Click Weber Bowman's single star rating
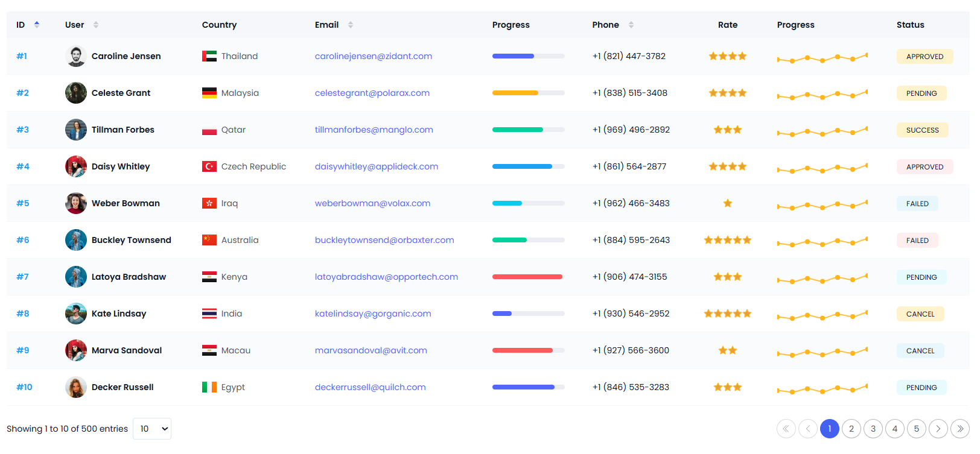980x454 pixels. pos(728,203)
